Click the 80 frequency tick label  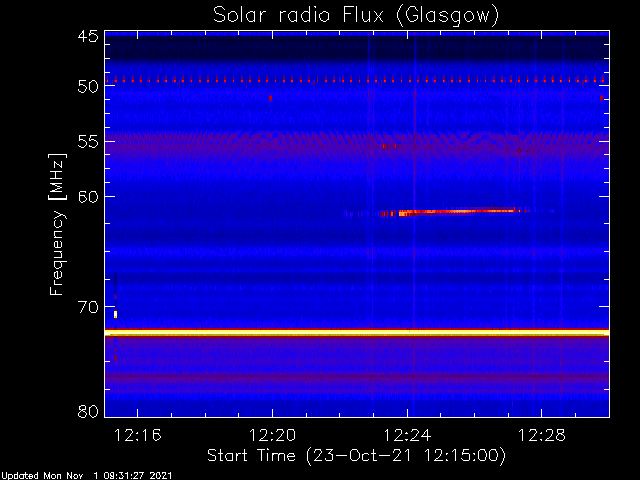pos(88,411)
